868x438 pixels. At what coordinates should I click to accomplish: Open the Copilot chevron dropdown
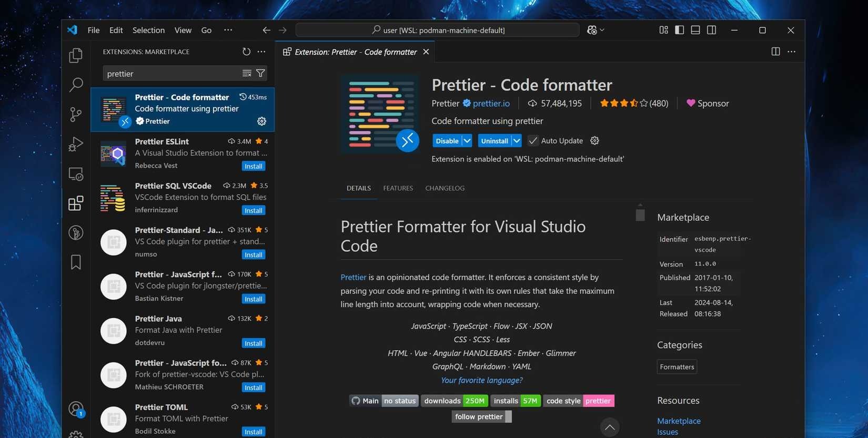coord(602,30)
